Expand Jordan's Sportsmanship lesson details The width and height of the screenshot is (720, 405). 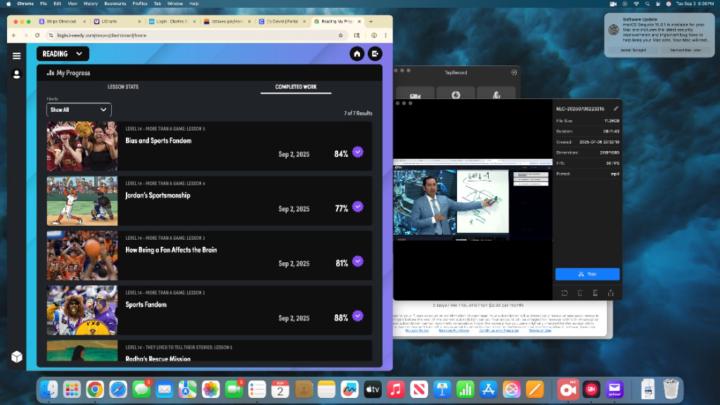click(x=358, y=207)
